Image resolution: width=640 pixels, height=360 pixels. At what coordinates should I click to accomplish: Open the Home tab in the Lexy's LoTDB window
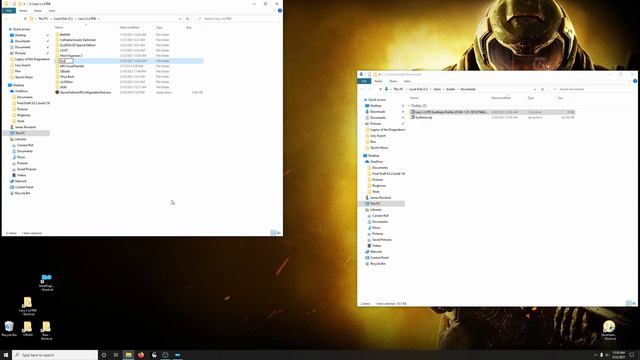click(x=23, y=11)
